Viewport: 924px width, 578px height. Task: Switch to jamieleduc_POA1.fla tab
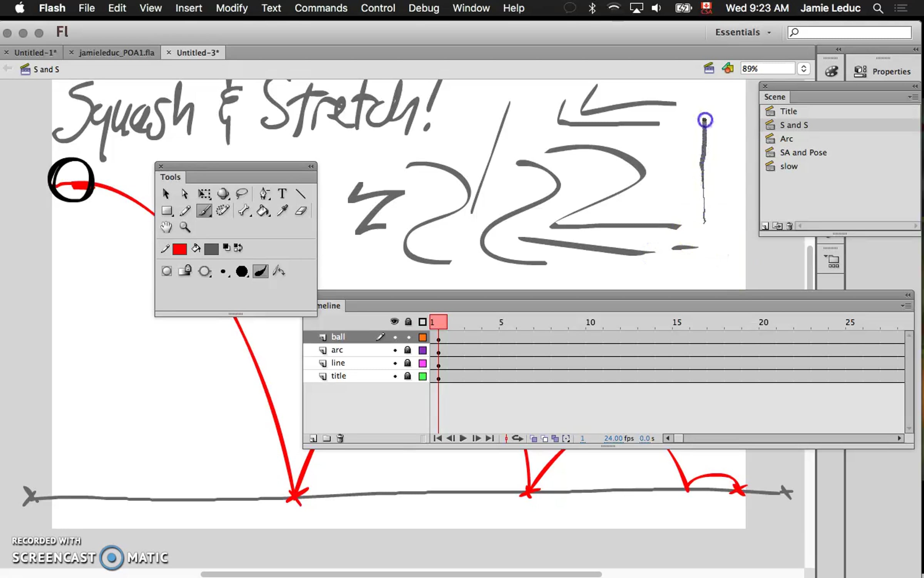[x=116, y=53]
